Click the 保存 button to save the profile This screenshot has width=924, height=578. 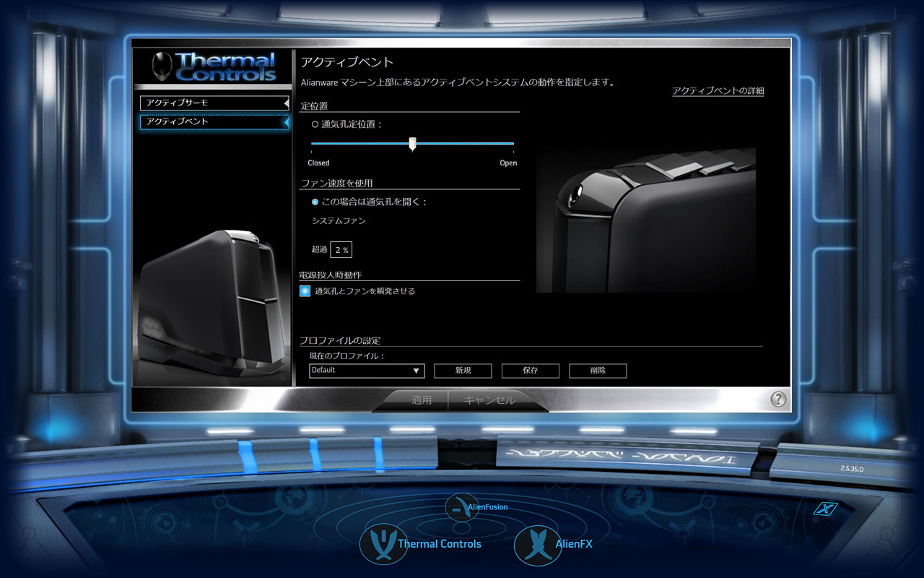pos(531,371)
